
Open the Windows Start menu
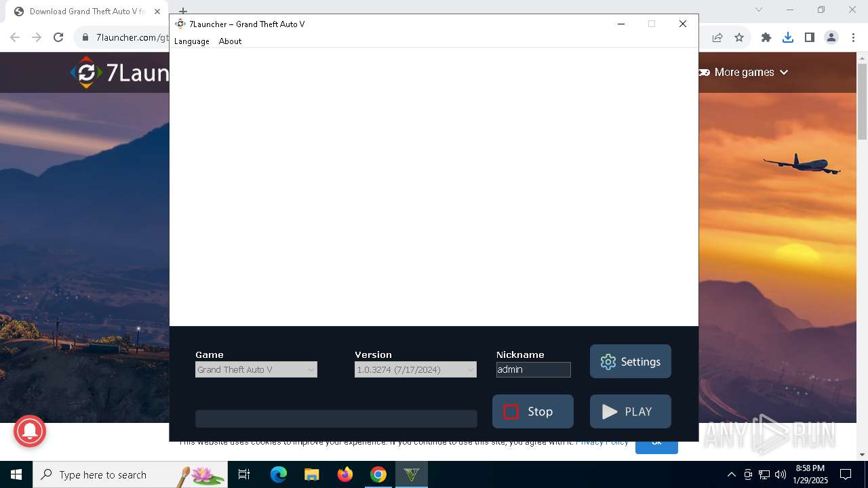coord(16,474)
